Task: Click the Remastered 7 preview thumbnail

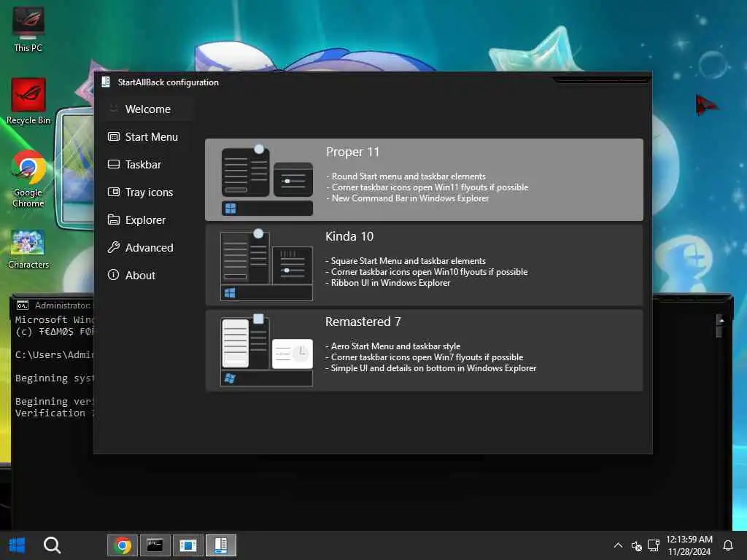Action: coord(266,350)
